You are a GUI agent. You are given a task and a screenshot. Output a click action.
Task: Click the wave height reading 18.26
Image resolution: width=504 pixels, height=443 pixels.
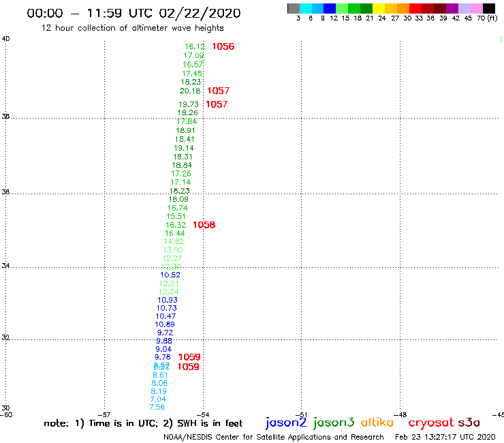point(188,113)
